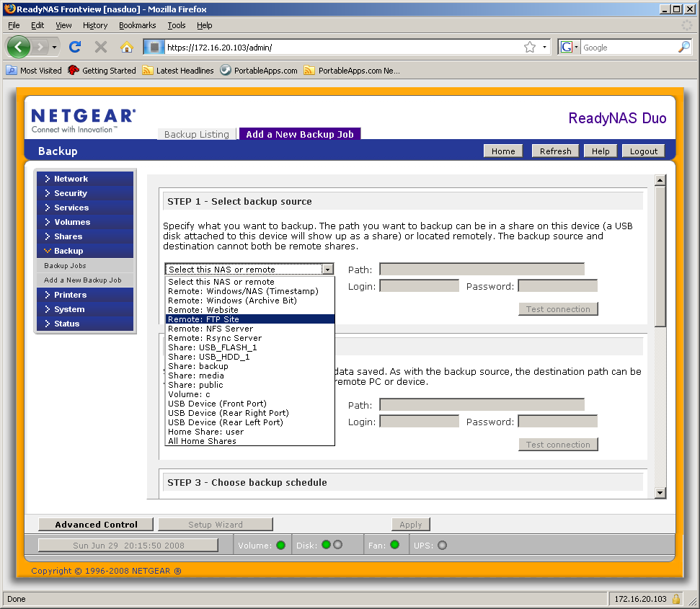
Task: Click the Logout button
Action: tap(643, 151)
